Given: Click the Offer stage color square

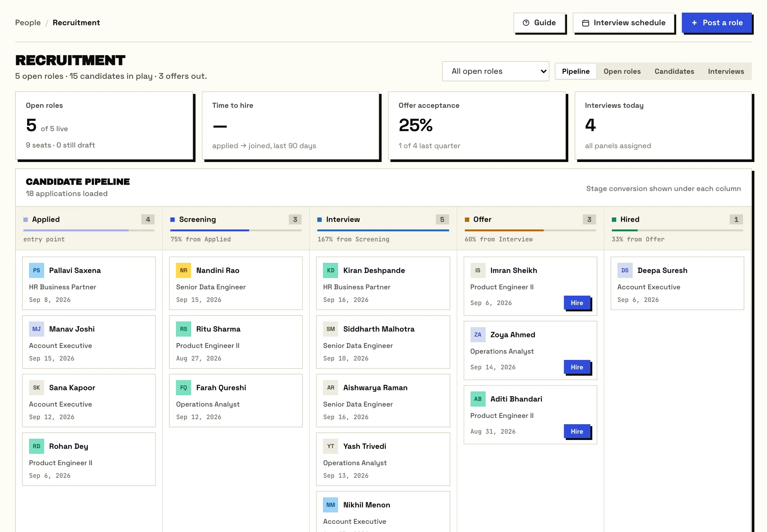Looking at the screenshot, I should pyautogui.click(x=467, y=219).
